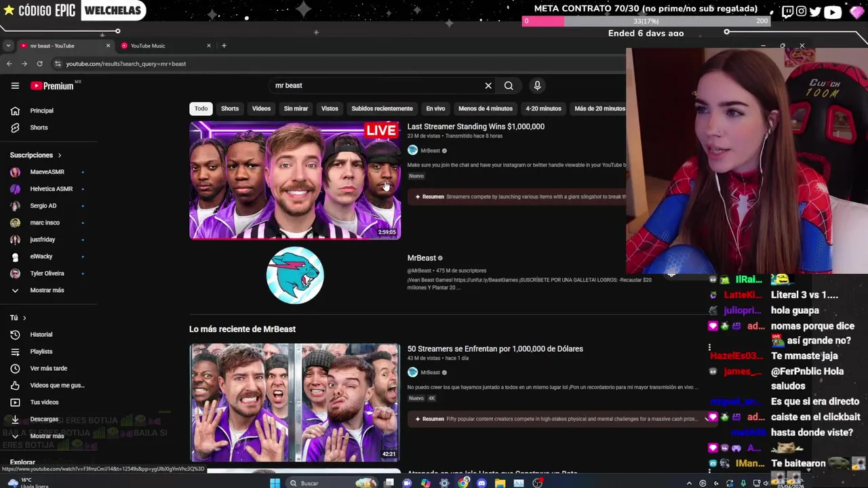Screen dimensions: 868x488
Task: Open Last Streamer Standing Wins $1,000,000 title
Action: coord(476,126)
